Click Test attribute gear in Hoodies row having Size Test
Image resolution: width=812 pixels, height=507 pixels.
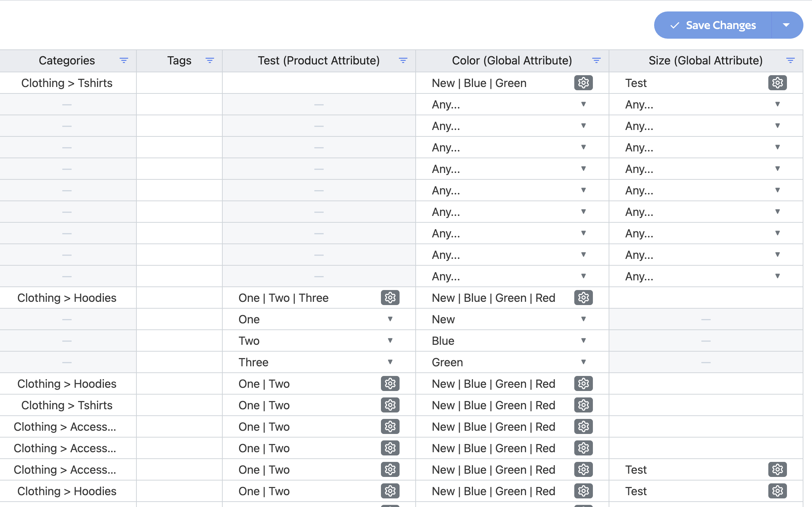click(390, 491)
